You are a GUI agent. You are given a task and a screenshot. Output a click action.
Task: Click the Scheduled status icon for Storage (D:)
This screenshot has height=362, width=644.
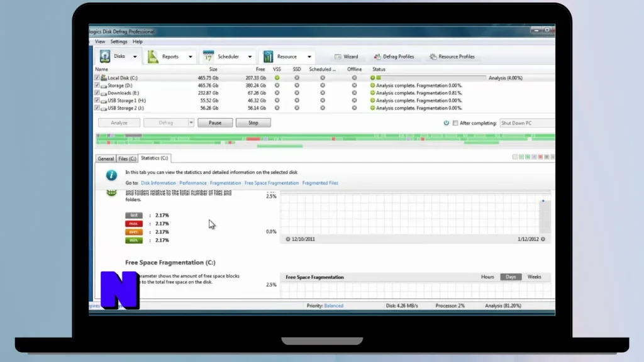point(323,85)
